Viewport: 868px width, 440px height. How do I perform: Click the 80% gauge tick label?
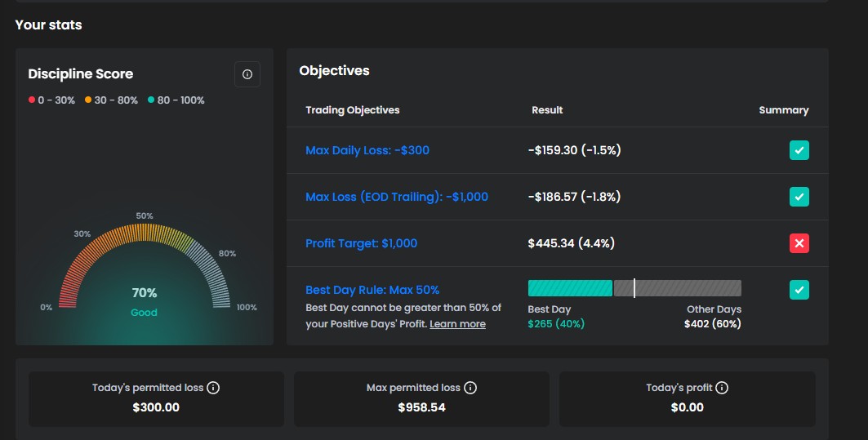click(227, 254)
